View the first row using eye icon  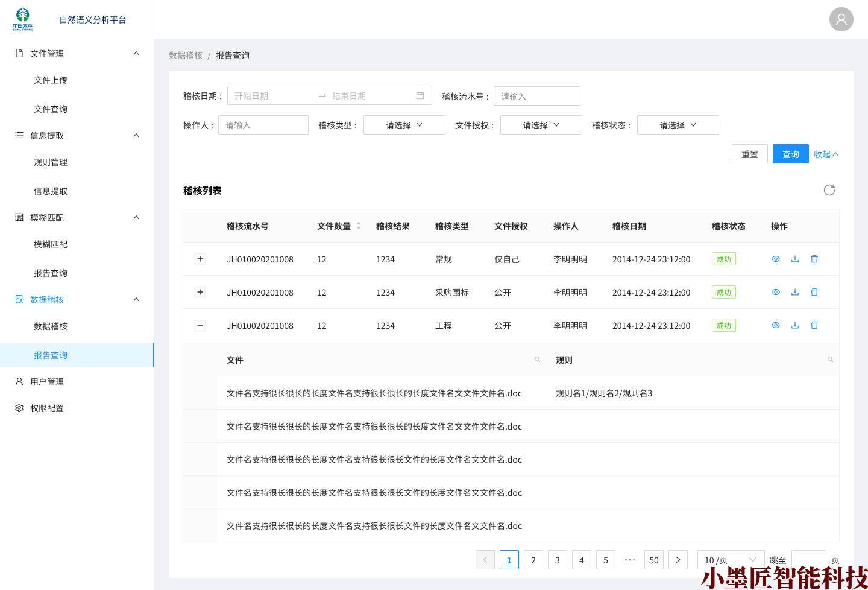(x=776, y=259)
